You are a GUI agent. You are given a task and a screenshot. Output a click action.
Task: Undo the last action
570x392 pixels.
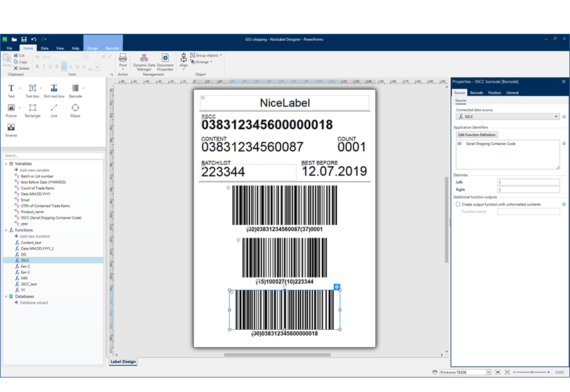coord(34,39)
